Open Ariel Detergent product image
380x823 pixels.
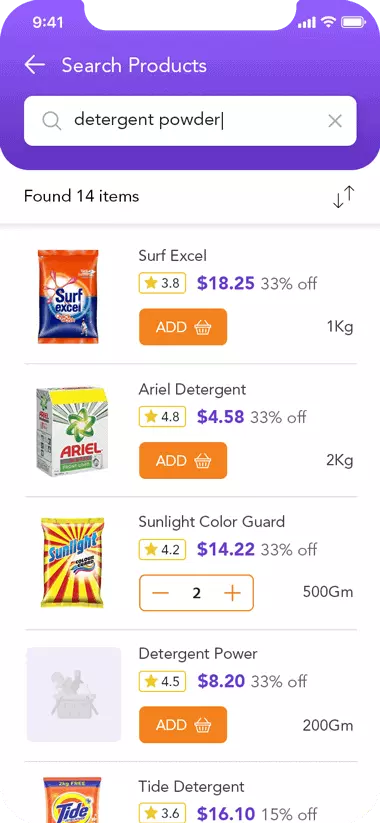(x=69, y=431)
